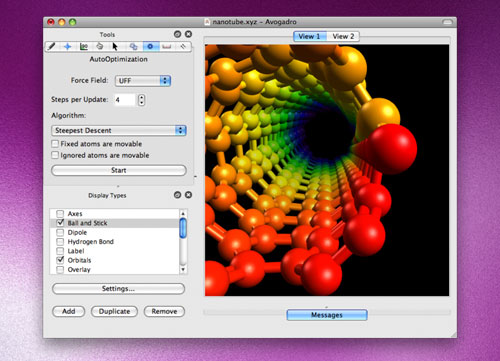This screenshot has height=361, width=500.
Task: Select the AutoOptimization tool icon
Action: point(150,46)
